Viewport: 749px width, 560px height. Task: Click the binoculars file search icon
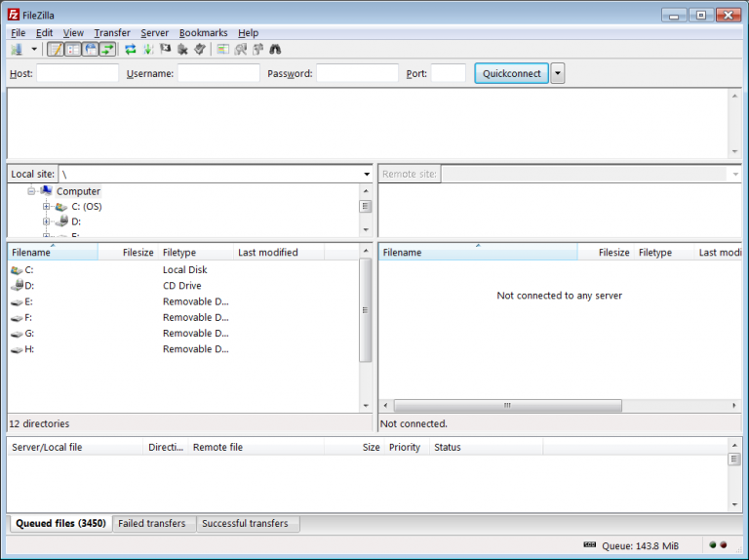(275, 49)
